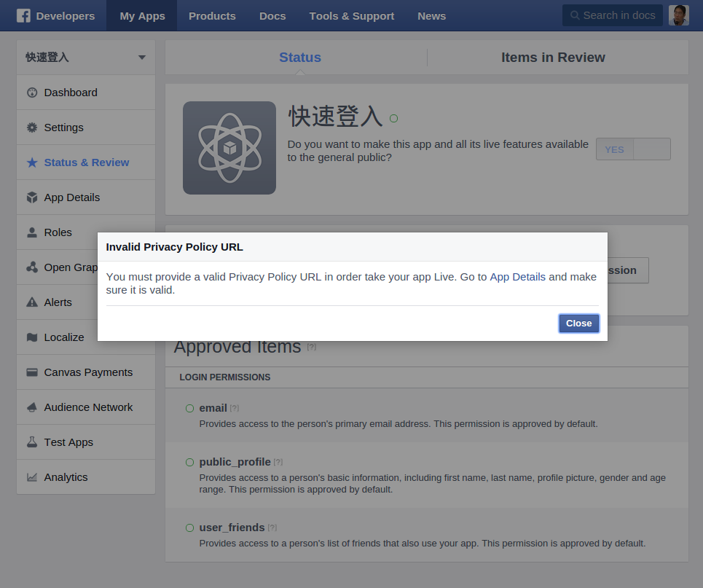Viewport: 703px width, 588px height.
Task: Follow the App Details link in dialog
Action: coord(517,277)
